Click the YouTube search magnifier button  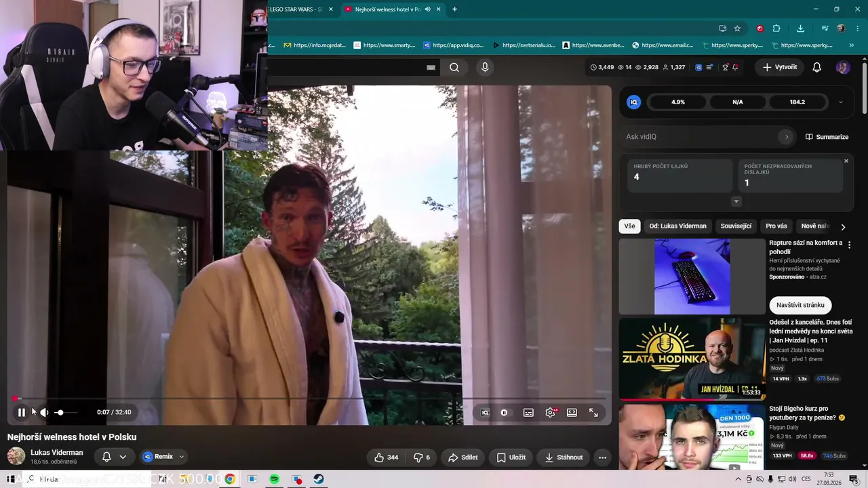454,67
